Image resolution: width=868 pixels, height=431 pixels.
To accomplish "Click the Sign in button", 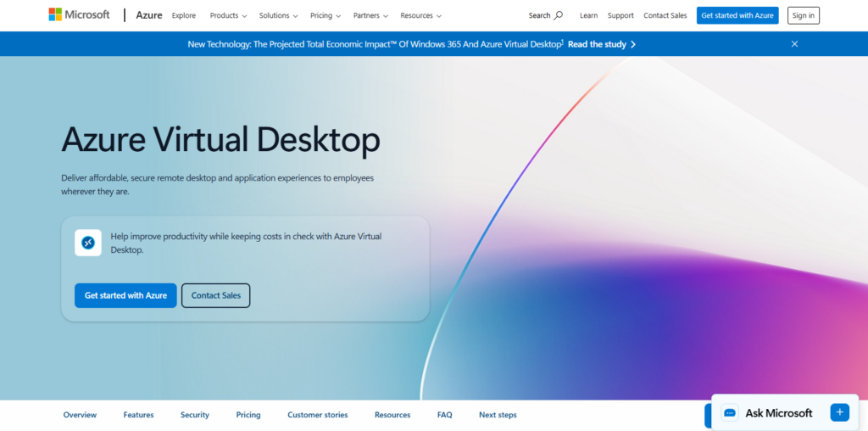I will pos(804,15).
